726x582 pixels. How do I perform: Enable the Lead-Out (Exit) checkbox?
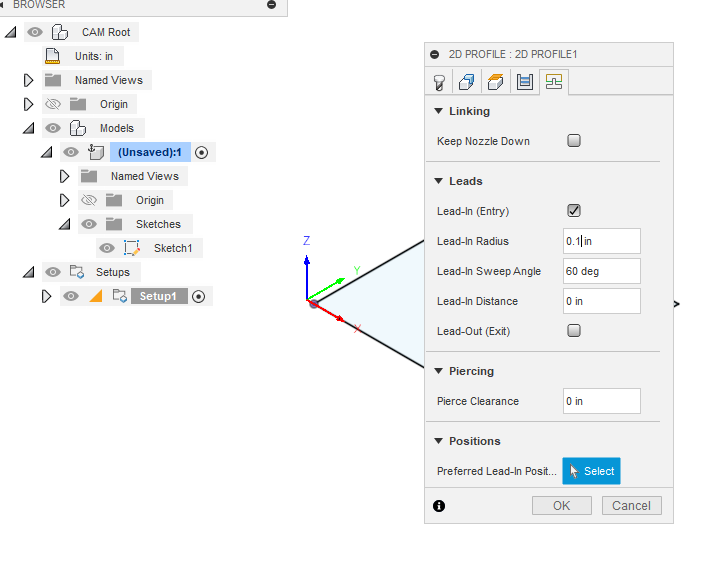[x=574, y=331]
